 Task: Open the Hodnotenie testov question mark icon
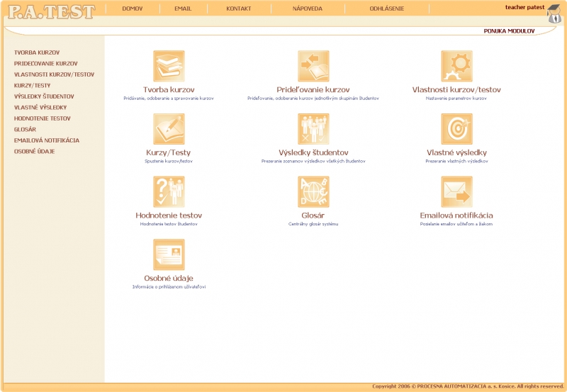click(169, 191)
